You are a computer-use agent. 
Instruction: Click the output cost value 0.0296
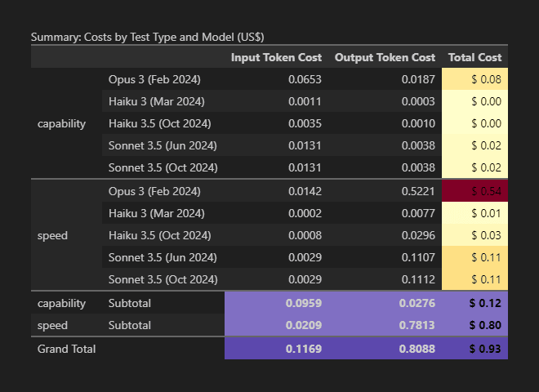(418, 235)
